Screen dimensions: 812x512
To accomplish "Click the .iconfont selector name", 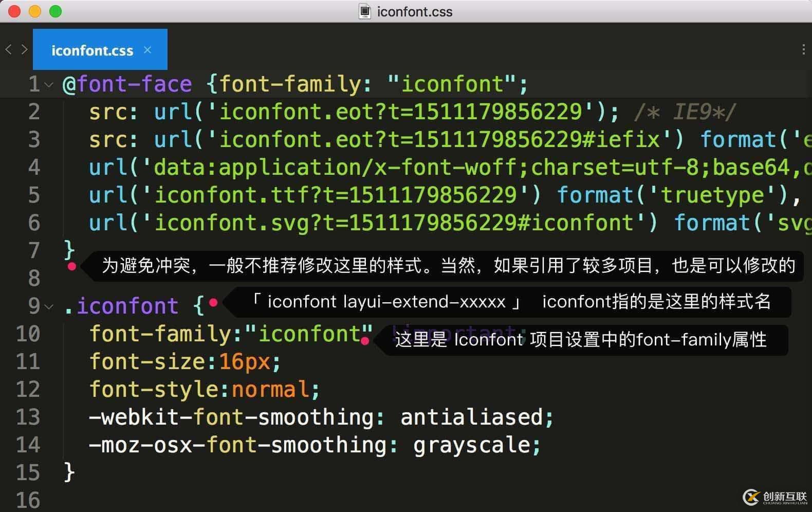I will pyautogui.click(x=121, y=306).
